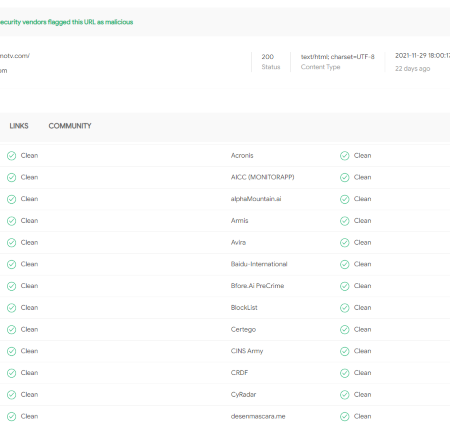Click the CINS Army clean checkmark icon
Screen dimensions: 450x422
345,351
